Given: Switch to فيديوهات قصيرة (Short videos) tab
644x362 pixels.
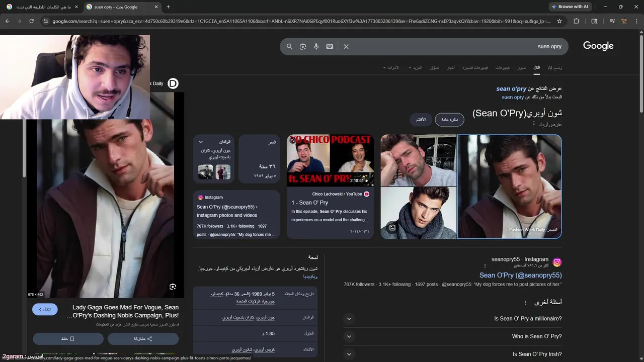Looking at the screenshot, I should (475, 67).
